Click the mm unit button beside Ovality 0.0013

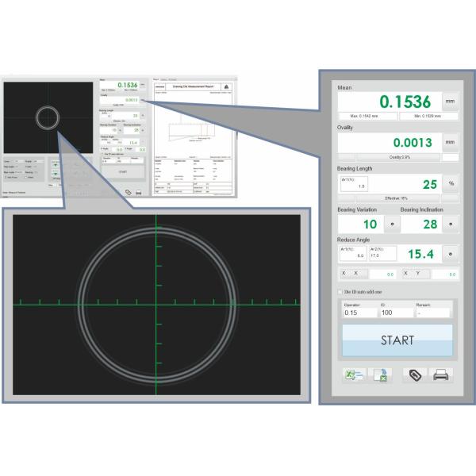pyautogui.click(x=451, y=142)
